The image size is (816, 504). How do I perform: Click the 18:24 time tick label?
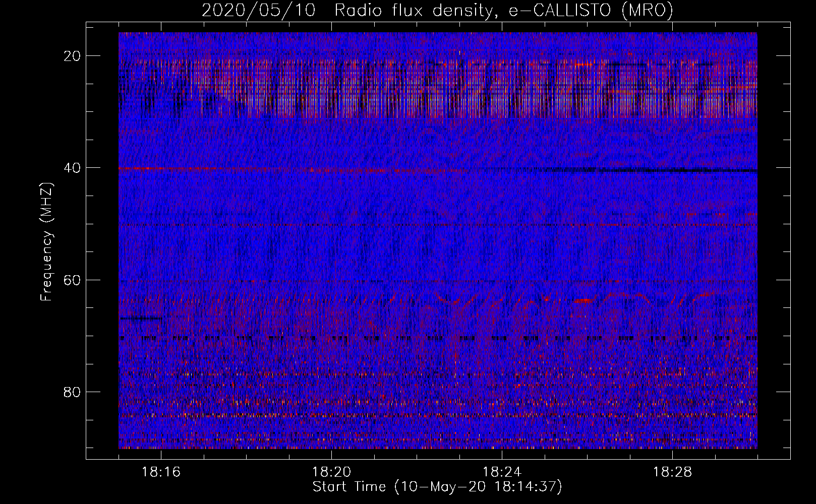pyautogui.click(x=502, y=472)
